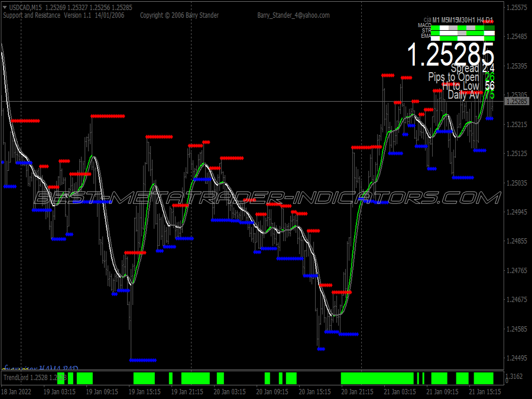532x399 pixels.
Task: Click the Hi to Low 56 value
Action: (x=489, y=86)
